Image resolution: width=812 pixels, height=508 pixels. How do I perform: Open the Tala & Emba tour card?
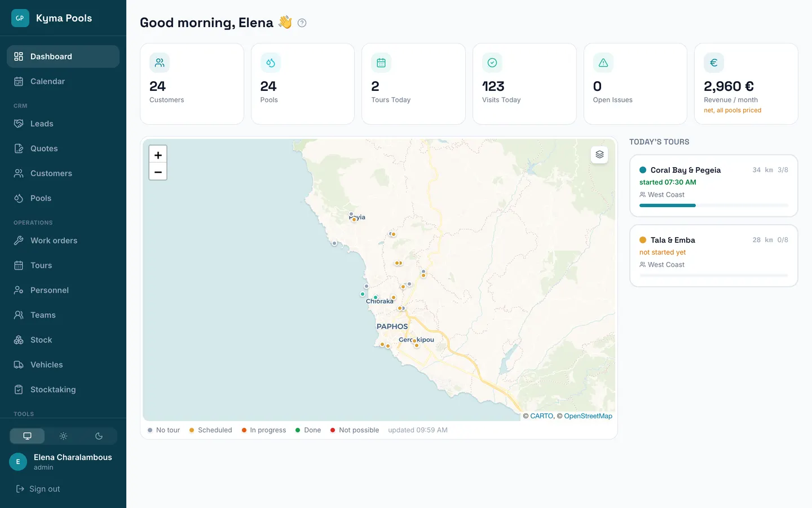point(714,256)
